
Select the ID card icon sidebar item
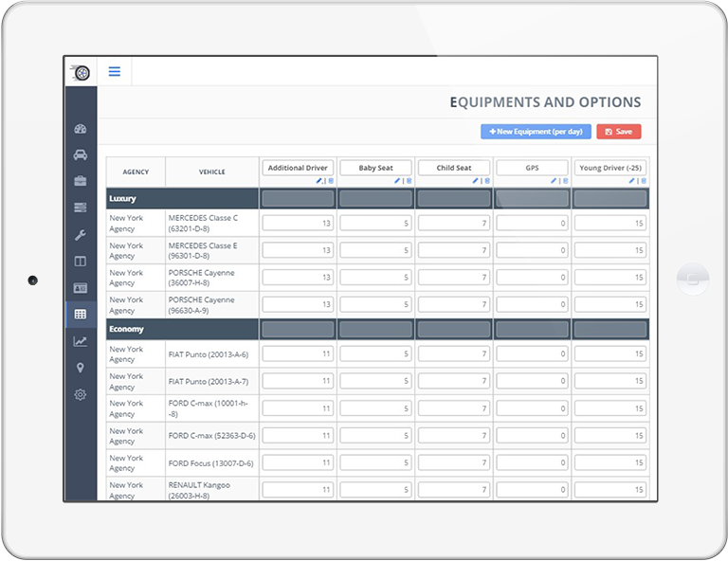tap(81, 287)
